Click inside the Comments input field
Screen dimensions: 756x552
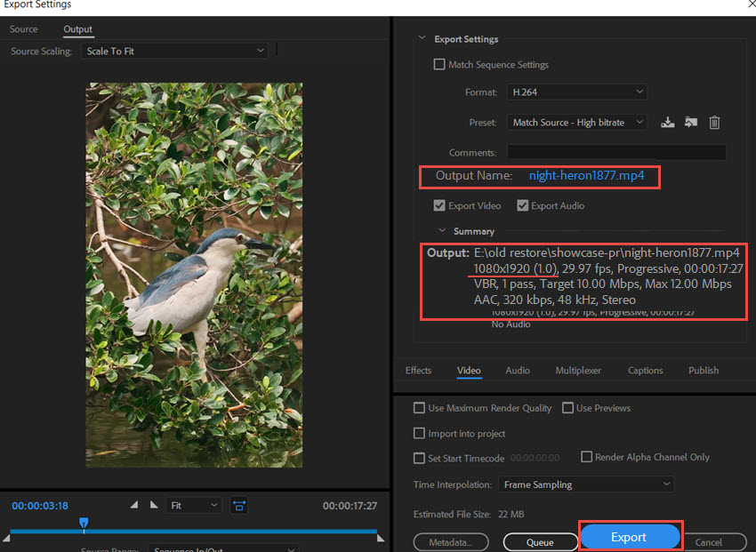pyautogui.click(x=616, y=152)
